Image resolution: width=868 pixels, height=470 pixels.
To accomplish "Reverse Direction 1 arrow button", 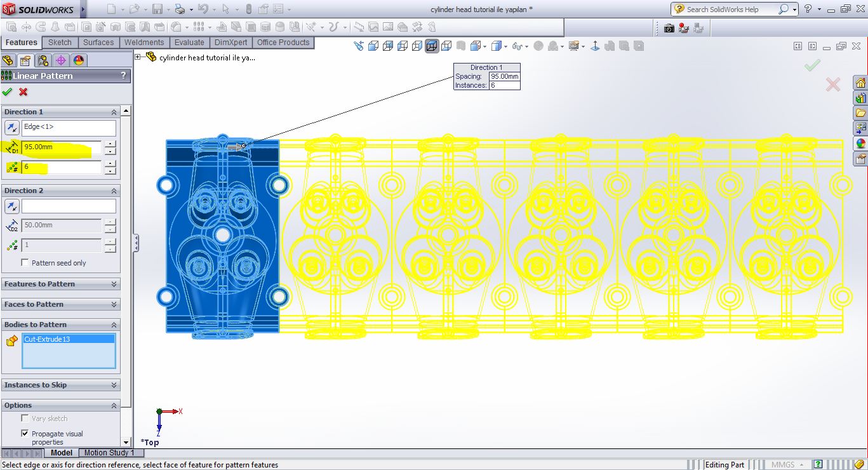I will coord(11,128).
